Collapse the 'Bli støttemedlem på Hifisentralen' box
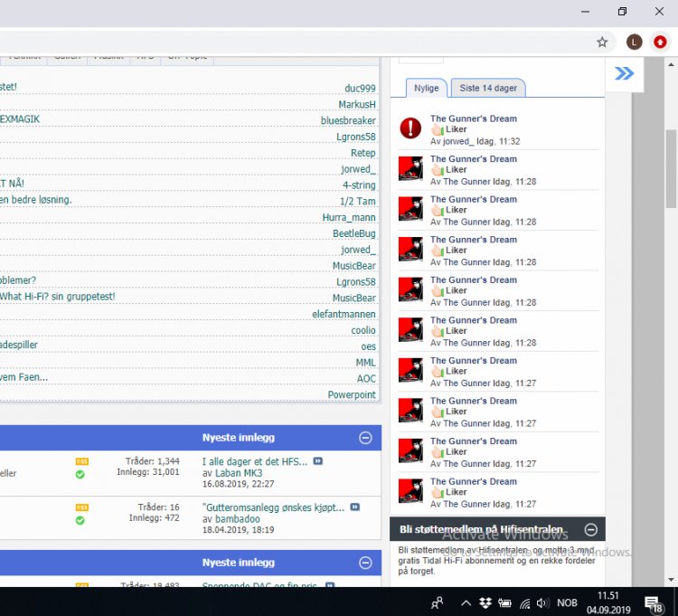This screenshot has width=678, height=616. click(x=590, y=529)
